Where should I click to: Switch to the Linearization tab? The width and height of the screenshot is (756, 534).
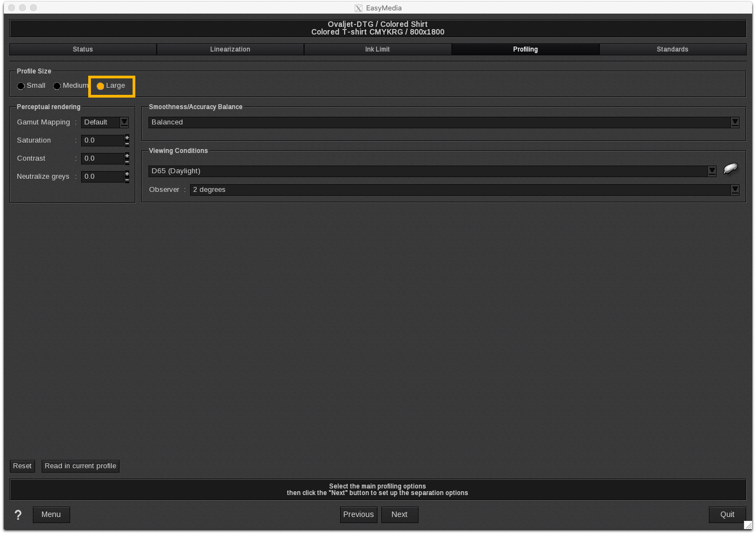click(230, 49)
